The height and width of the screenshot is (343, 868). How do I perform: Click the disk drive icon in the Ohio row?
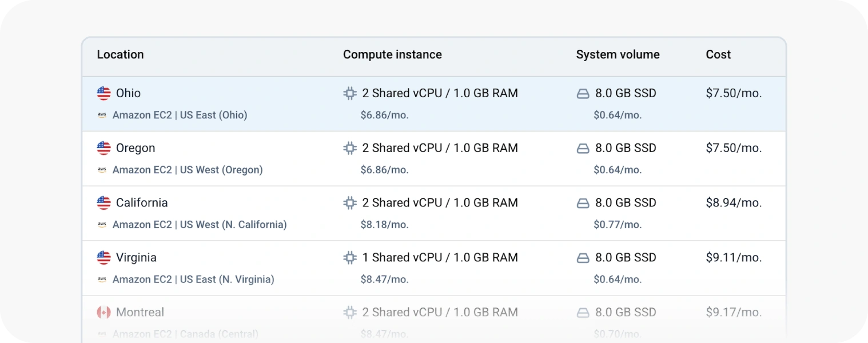pyautogui.click(x=583, y=94)
